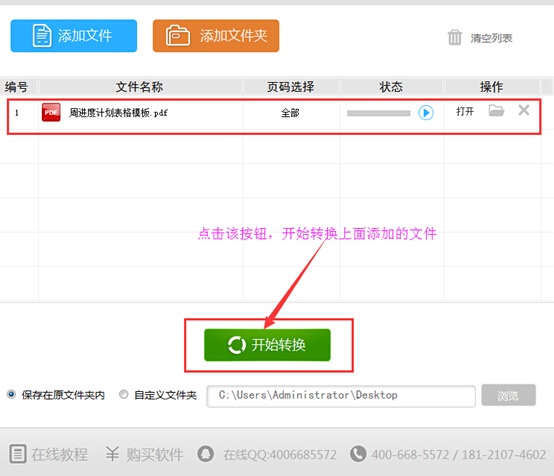The width and height of the screenshot is (554, 476).
Task: Click the 编号 column header
Action: coord(17,87)
